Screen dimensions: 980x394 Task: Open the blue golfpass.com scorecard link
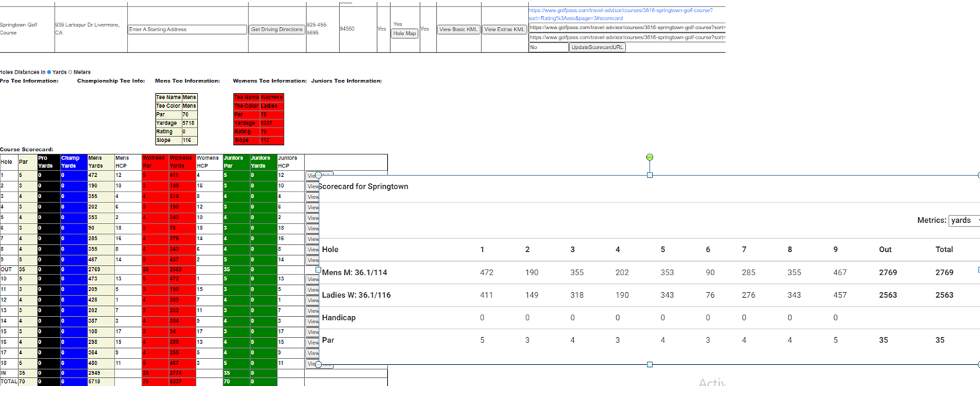(621, 14)
